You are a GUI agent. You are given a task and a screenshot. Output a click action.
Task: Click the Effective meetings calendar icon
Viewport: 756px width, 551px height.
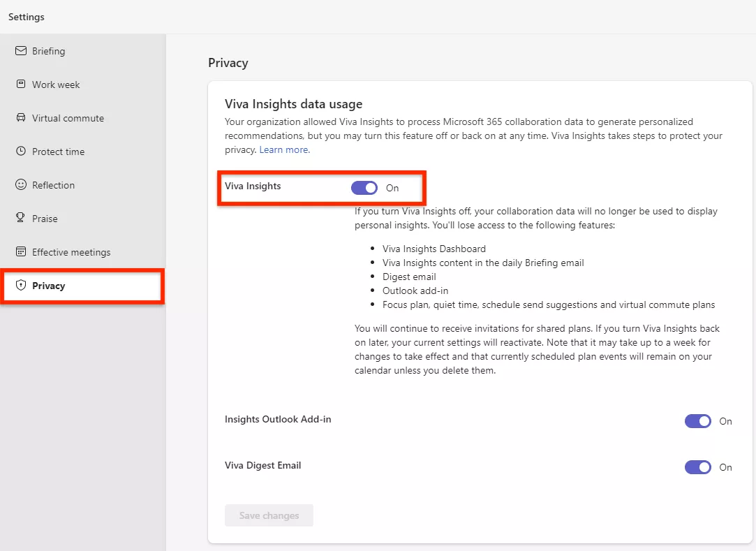(x=20, y=252)
